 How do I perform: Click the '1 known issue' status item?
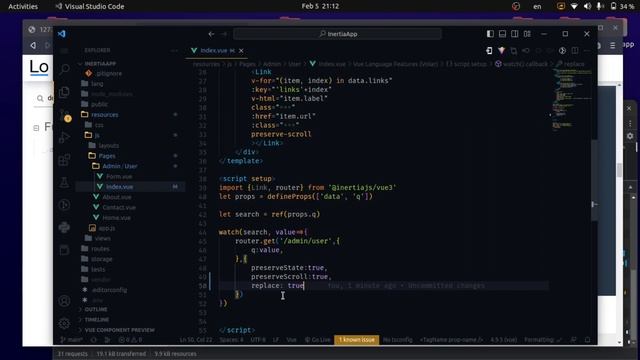tap(357, 340)
